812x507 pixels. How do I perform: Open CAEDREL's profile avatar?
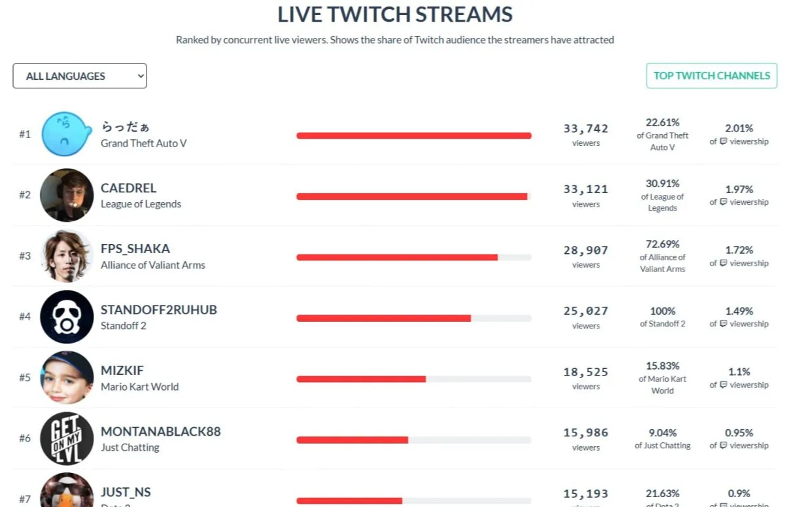click(67, 195)
